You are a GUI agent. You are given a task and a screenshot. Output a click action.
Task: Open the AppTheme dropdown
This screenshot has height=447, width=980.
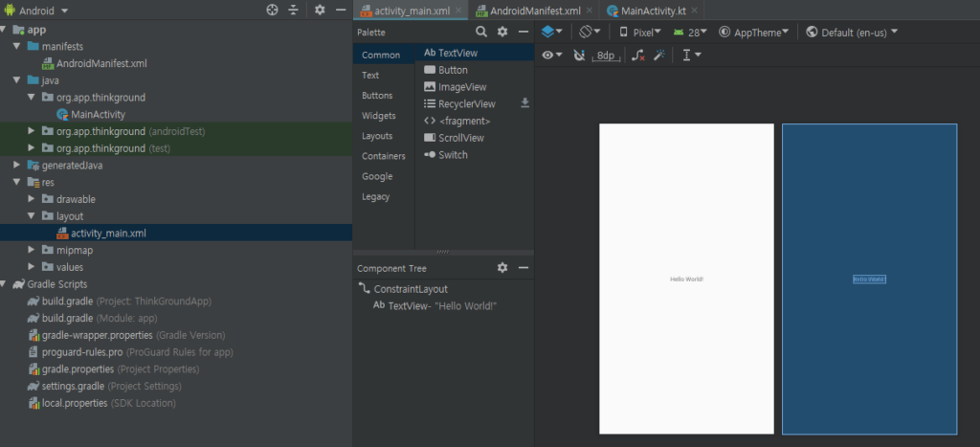[754, 33]
